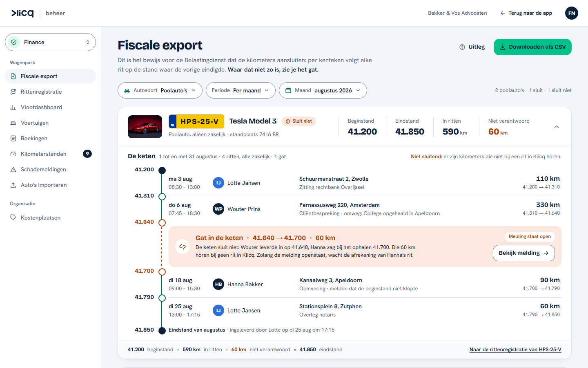This screenshot has height=368, width=588.
Task: Open the Periode Per maand dropdown
Action: tap(241, 90)
